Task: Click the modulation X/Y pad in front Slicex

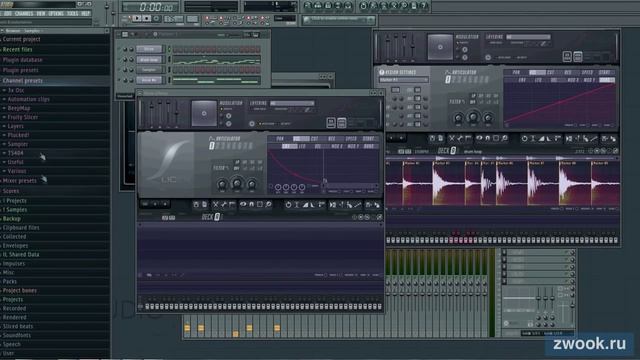Action: [x=204, y=113]
